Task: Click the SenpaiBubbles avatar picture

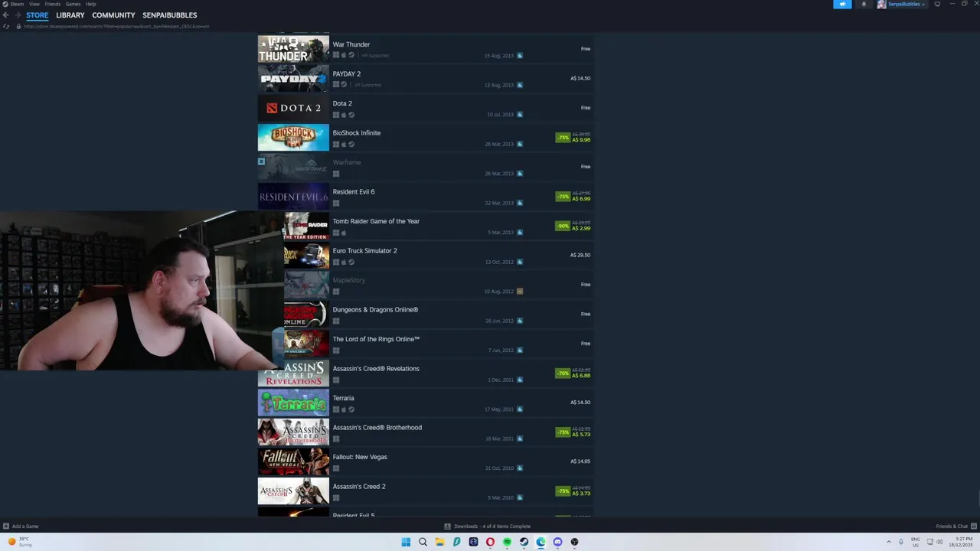Action: [881, 4]
